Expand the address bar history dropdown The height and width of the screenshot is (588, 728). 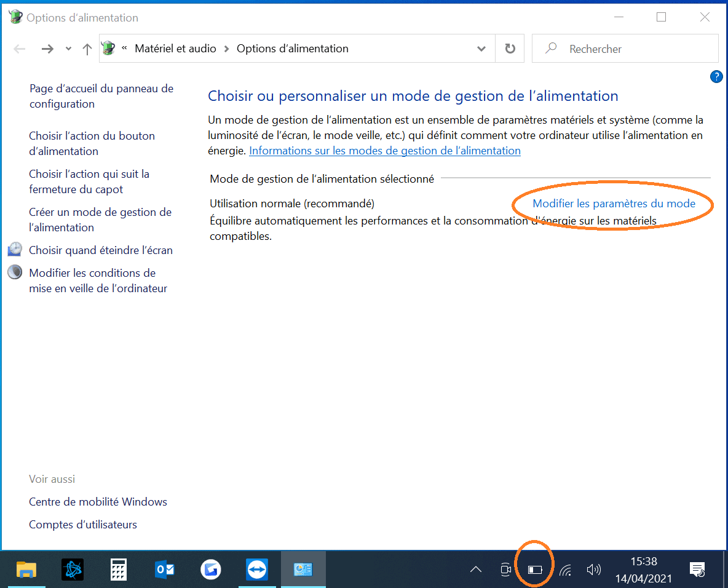481,49
